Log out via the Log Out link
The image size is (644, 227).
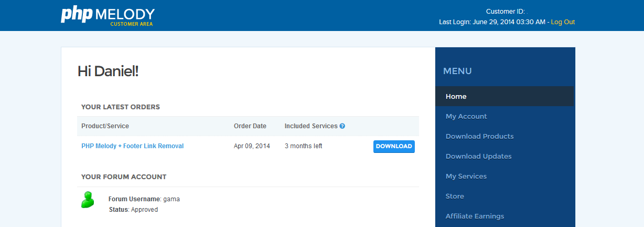tap(563, 22)
